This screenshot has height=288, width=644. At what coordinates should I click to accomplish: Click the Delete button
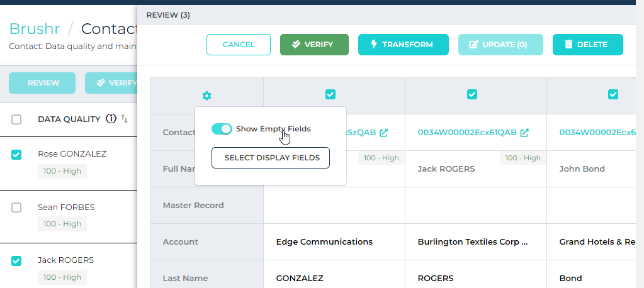[587, 45]
